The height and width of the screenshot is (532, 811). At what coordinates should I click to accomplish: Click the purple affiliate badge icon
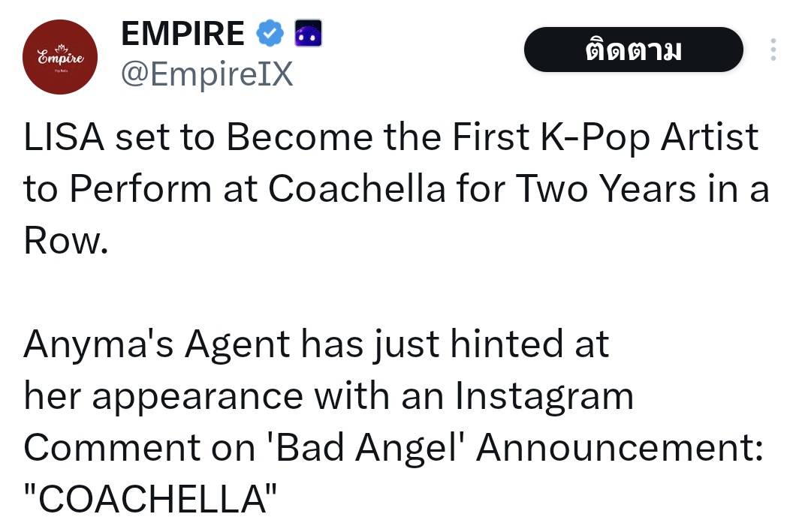point(307,34)
